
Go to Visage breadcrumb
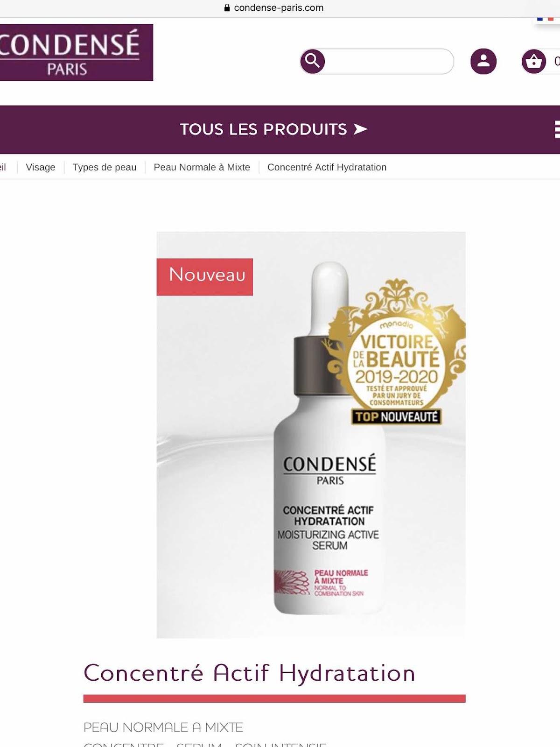41,167
